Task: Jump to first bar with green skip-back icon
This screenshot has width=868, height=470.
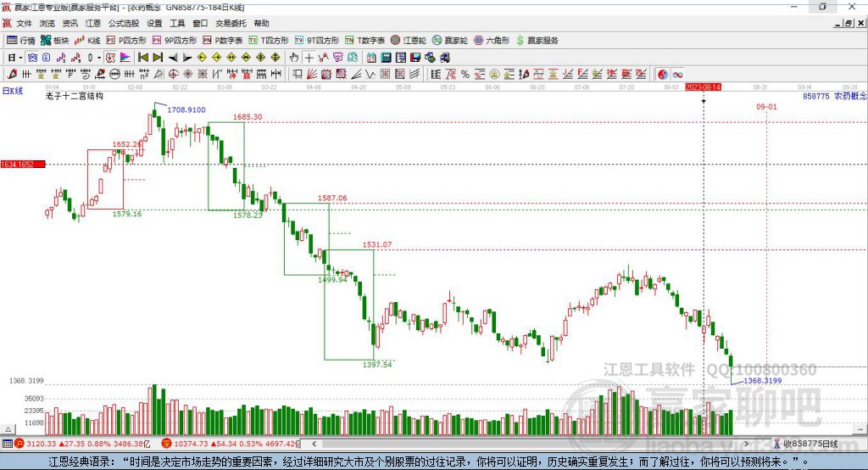Action: (x=142, y=57)
